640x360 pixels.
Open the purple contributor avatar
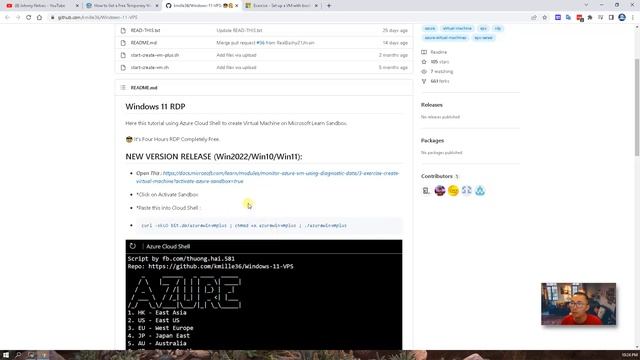(x=440, y=190)
